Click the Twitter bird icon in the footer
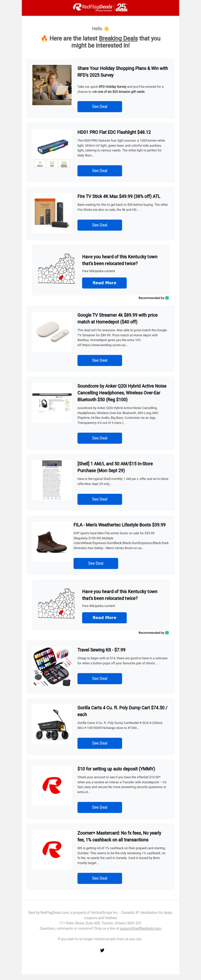Viewport: 201px width, 980px height. tap(102, 950)
